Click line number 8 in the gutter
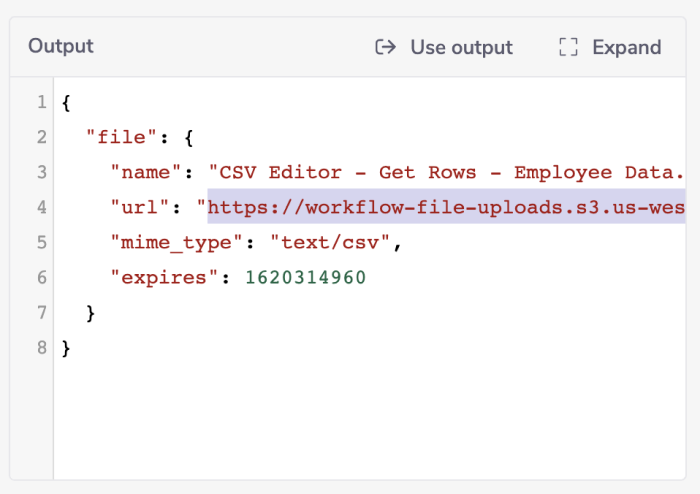This screenshot has width=700, height=494. point(41,347)
